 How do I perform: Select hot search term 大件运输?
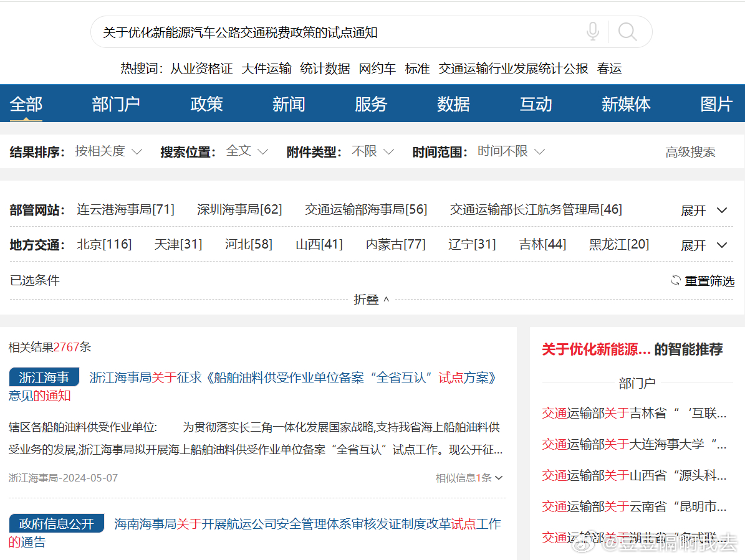point(267,69)
